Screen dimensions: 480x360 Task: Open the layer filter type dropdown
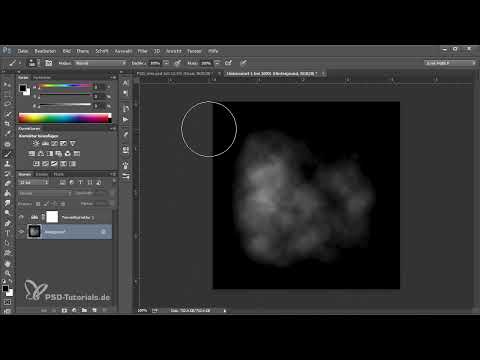34,182
